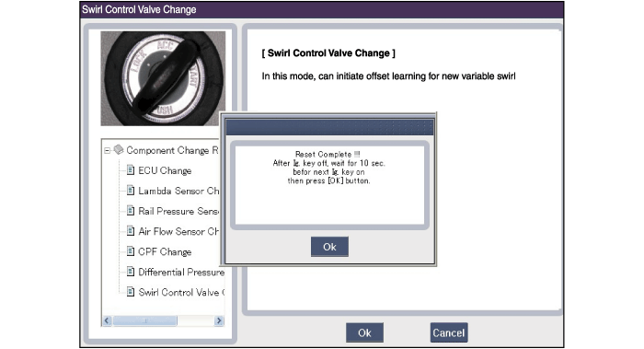
Task: Click the Air Flow Sensor document icon
Action: (131, 230)
